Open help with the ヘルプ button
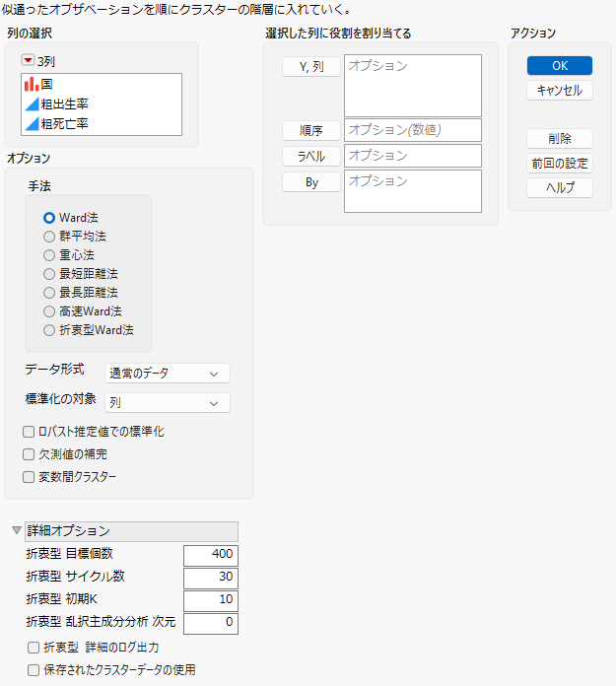 560,187
